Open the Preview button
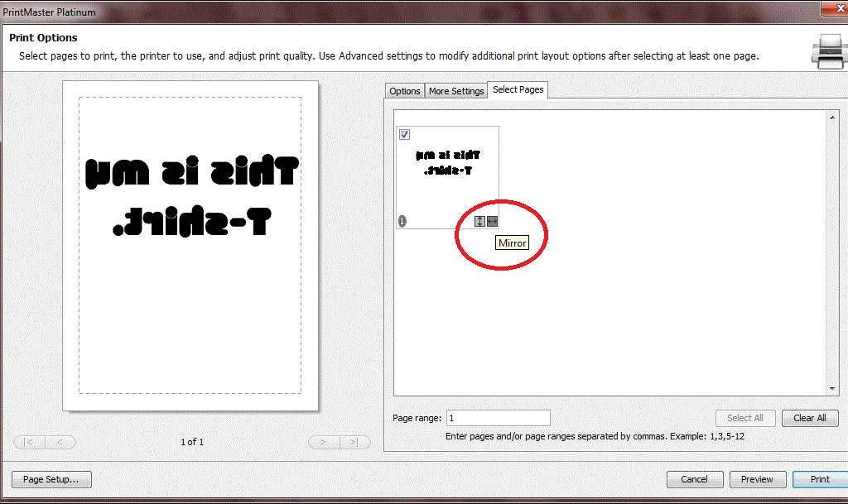 (756, 479)
